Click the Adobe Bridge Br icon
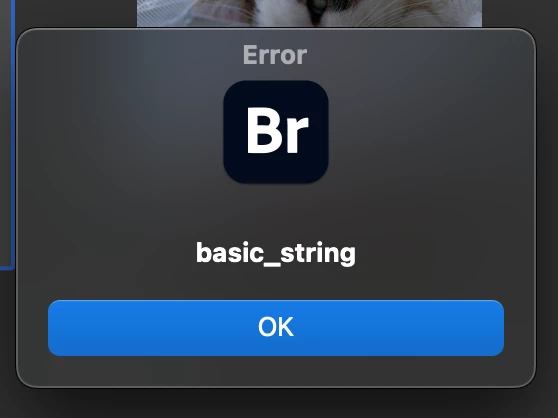The height and width of the screenshot is (418, 558). 276,132
